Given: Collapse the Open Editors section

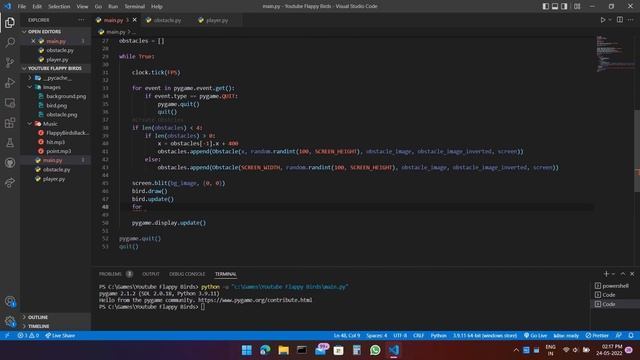Looking at the screenshot, I should pos(56,31).
